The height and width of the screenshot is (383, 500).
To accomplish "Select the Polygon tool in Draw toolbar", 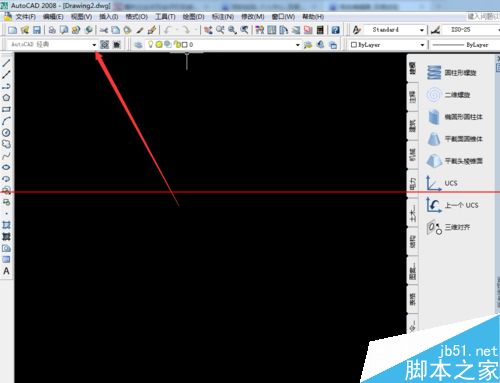I will (6, 98).
